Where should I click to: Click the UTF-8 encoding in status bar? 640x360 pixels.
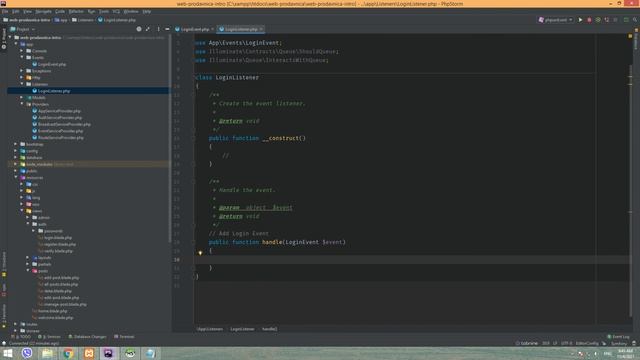[567, 343]
